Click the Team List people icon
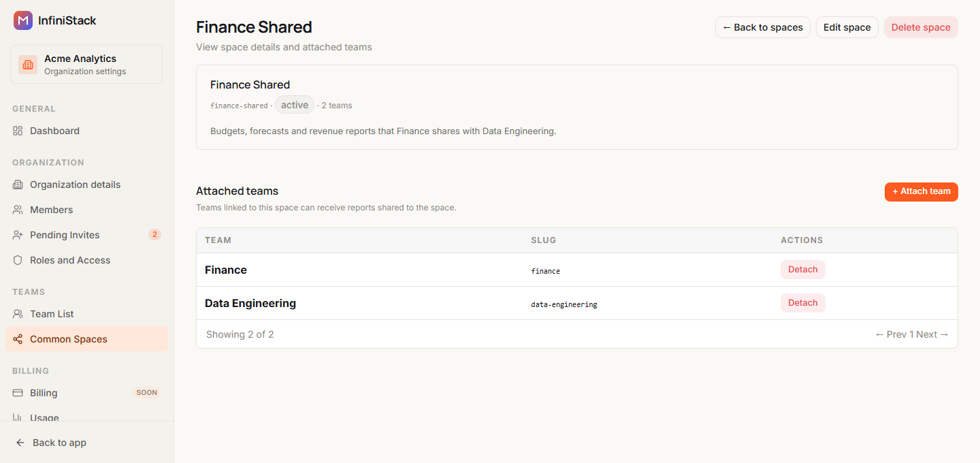 18,314
